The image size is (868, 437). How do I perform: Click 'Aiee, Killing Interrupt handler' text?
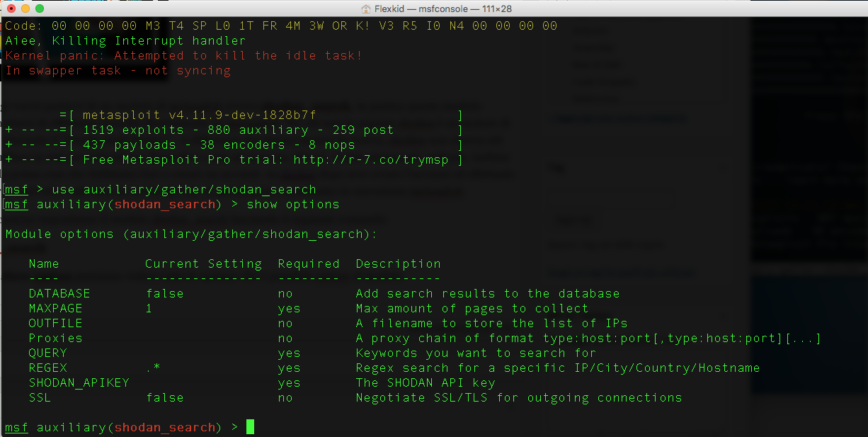[125, 40]
